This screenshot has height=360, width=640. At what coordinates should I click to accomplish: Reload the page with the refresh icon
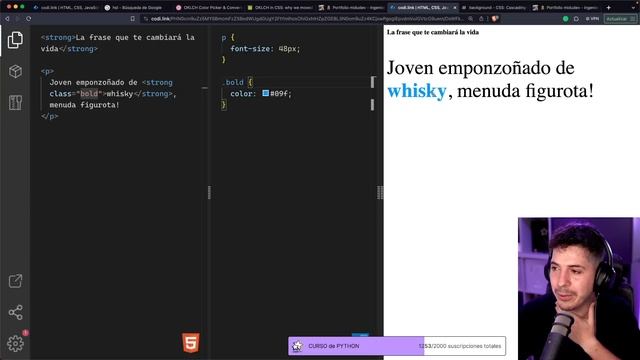pos(29,19)
